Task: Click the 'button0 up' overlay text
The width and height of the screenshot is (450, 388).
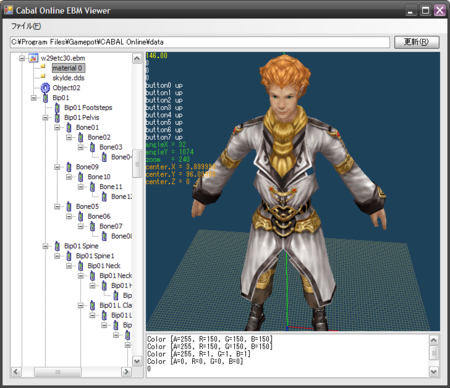Action: pos(164,85)
